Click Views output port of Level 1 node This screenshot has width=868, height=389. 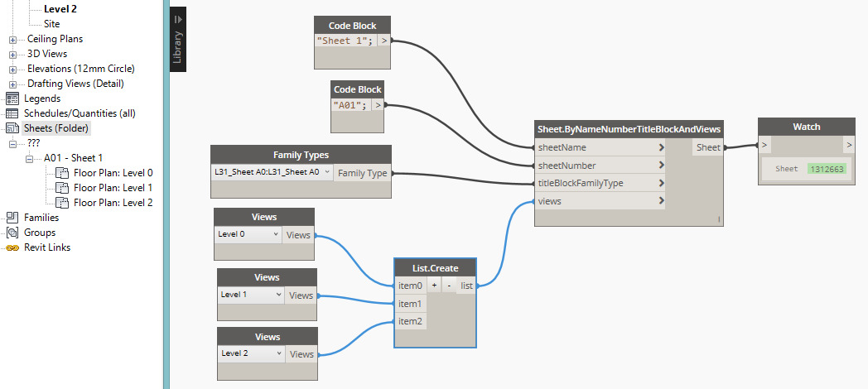pos(301,295)
